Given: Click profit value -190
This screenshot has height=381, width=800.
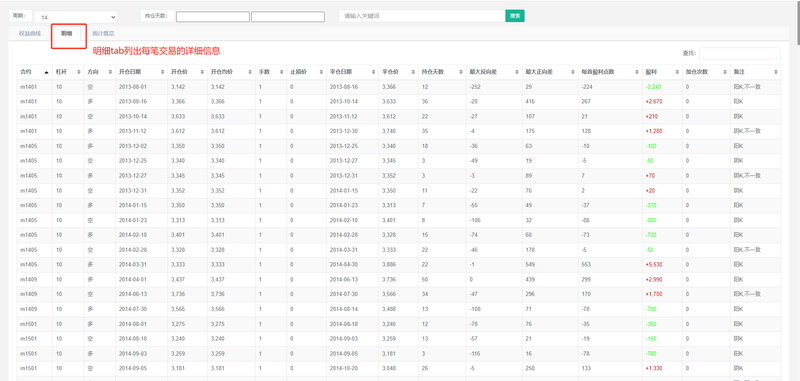Looking at the screenshot, I should click(651, 338).
